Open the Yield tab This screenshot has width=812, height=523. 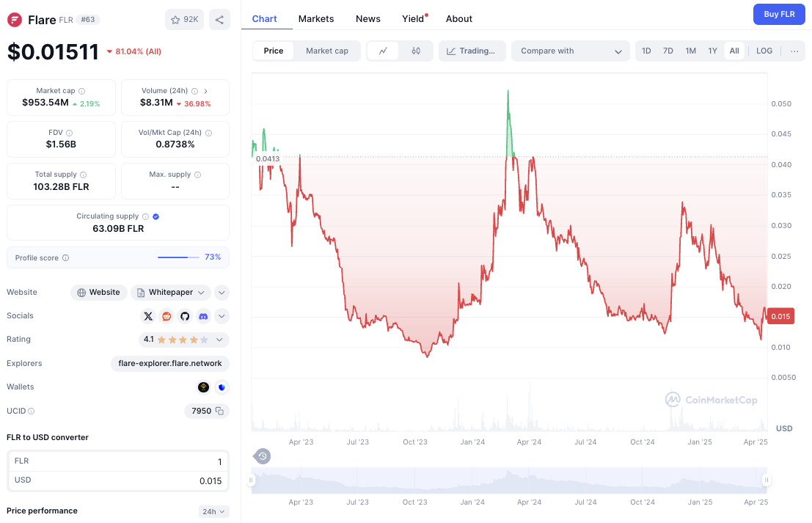click(x=413, y=18)
